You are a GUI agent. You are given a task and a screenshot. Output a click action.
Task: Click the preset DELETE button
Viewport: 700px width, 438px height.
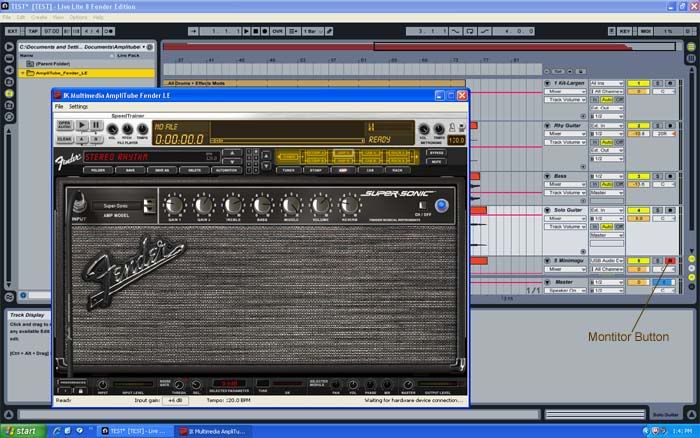click(x=194, y=170)
